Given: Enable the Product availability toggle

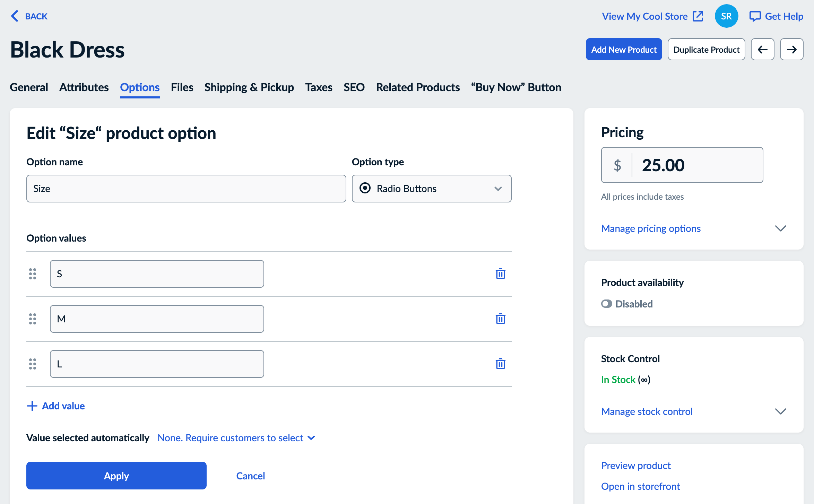Looking at the screenshot, I should pyautogui.click(x=607, y=304).
